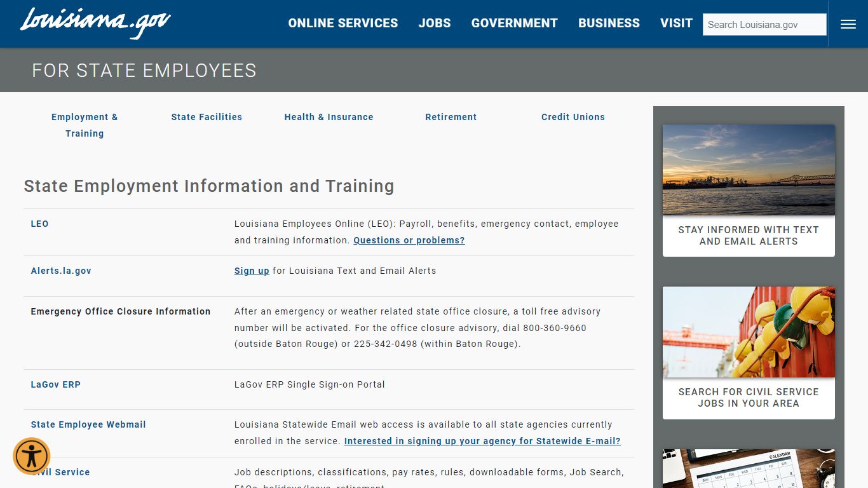Open the JOBS menu

pos(435,23)
